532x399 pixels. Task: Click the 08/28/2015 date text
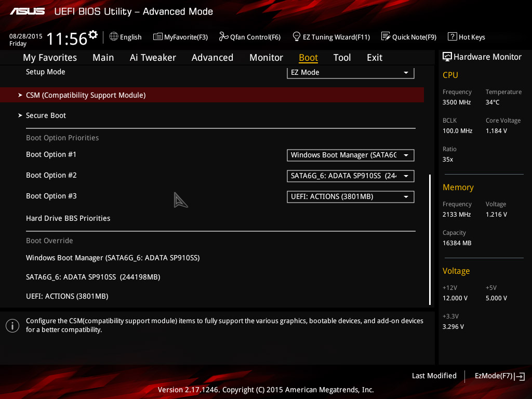coord(26,36)
